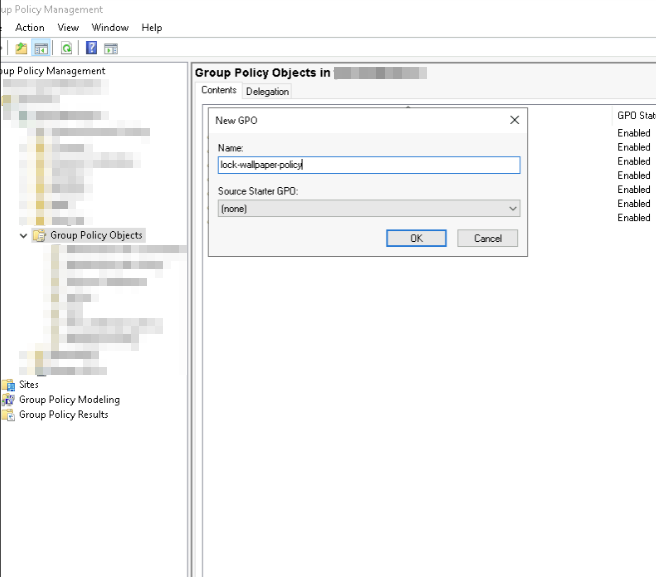
Task: Click the Up One Level folder icon
Action: [x=21, y=48]
